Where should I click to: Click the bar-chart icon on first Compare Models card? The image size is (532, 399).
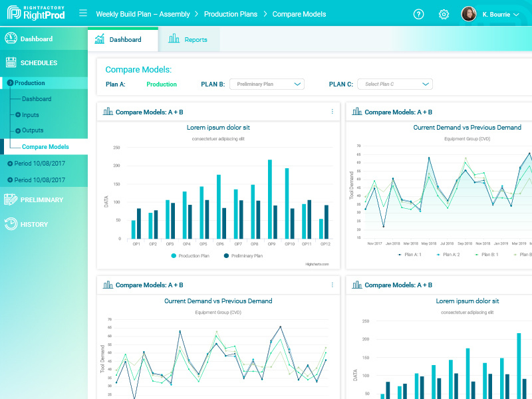(107, 111)
